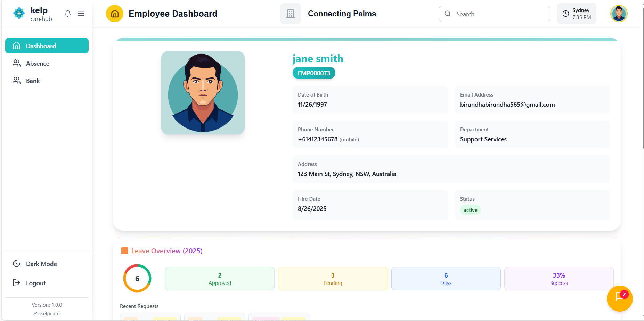Collapse sidebar with hamburger menu icon
The height and width of the screenshot is (321, 644).
coord(81,14)
